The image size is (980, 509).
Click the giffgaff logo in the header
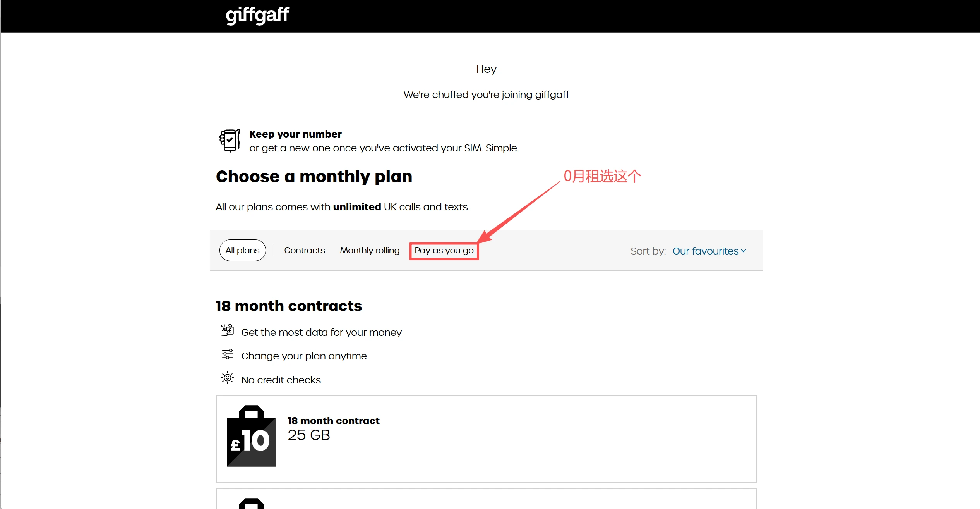pos(257,15)
